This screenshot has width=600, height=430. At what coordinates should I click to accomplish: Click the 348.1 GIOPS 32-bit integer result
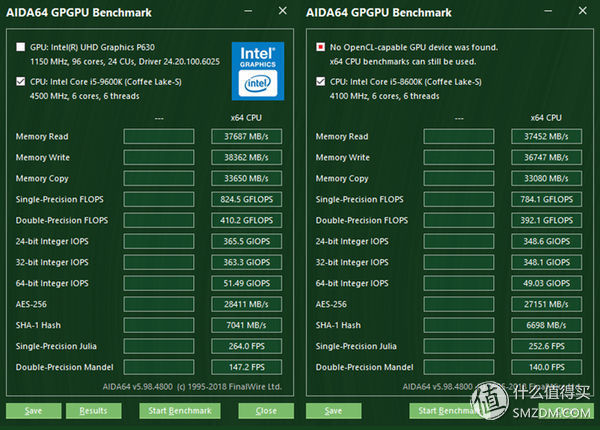coord(546,262)
